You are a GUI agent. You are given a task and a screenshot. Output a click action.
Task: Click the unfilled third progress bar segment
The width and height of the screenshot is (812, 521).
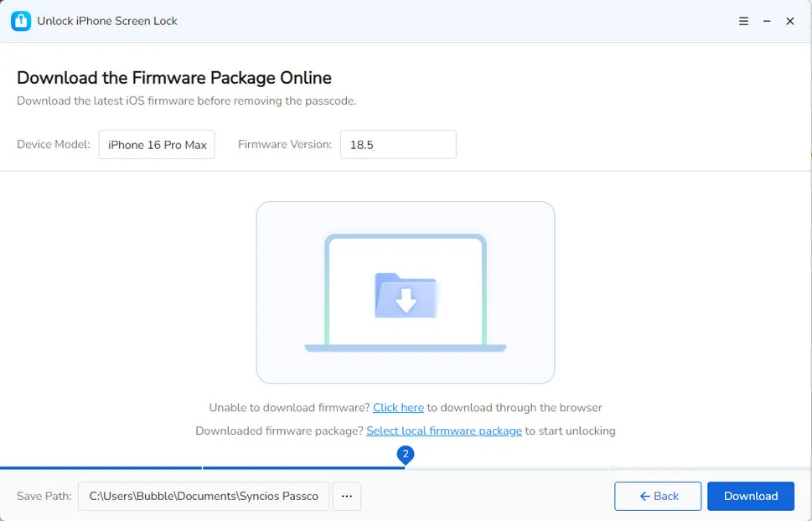click(507, 467)
